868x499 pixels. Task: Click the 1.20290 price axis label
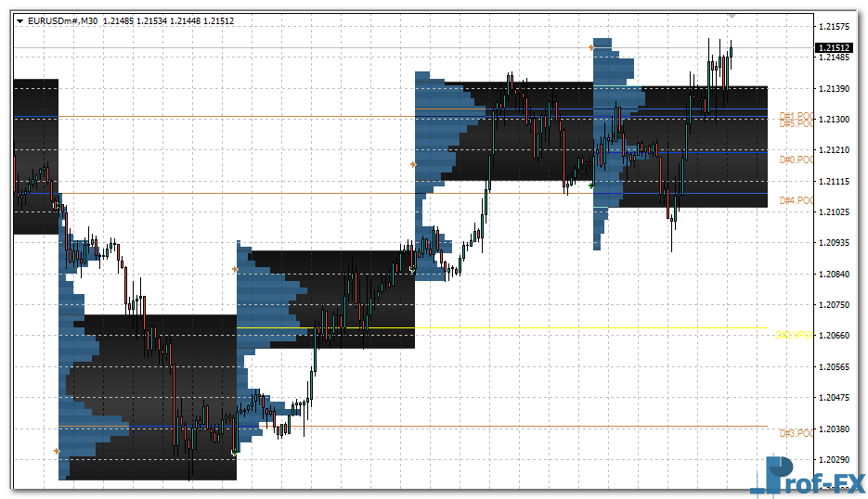tap(836, 459)
